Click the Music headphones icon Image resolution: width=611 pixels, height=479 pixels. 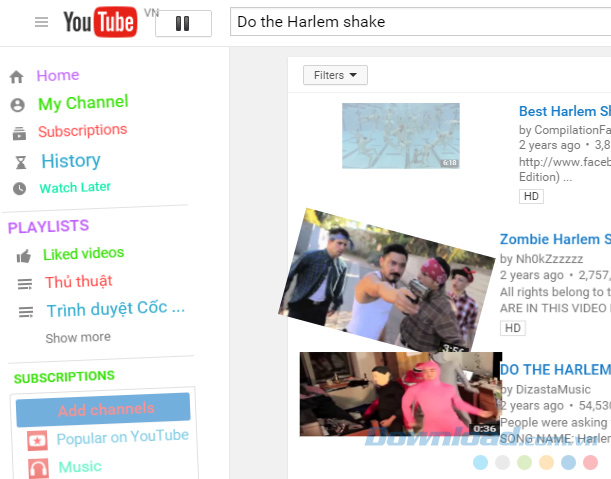39,468
